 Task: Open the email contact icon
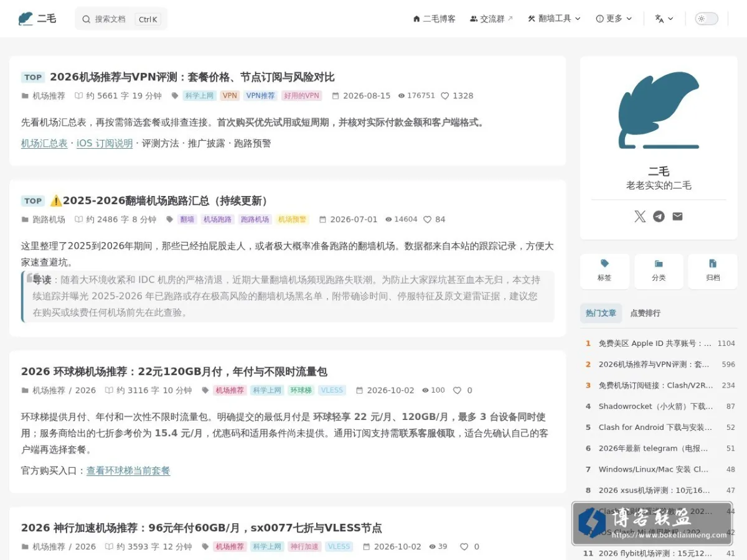click(677, 217)
